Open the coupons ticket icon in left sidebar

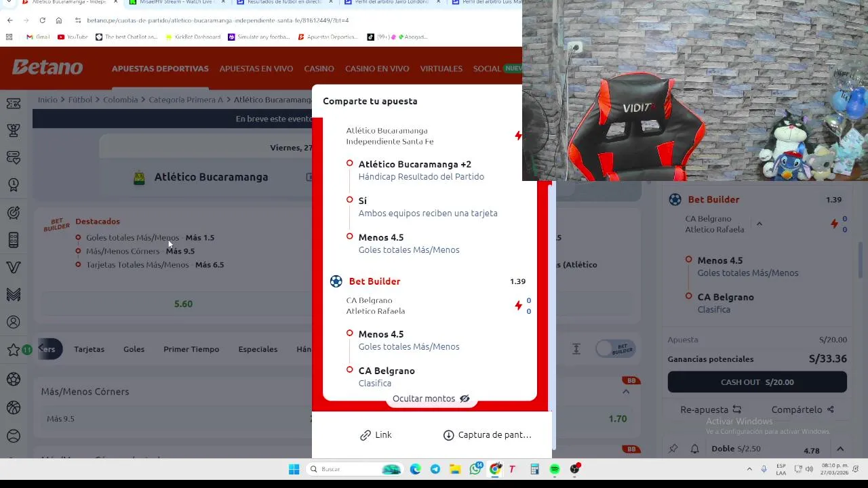(13, 103)
